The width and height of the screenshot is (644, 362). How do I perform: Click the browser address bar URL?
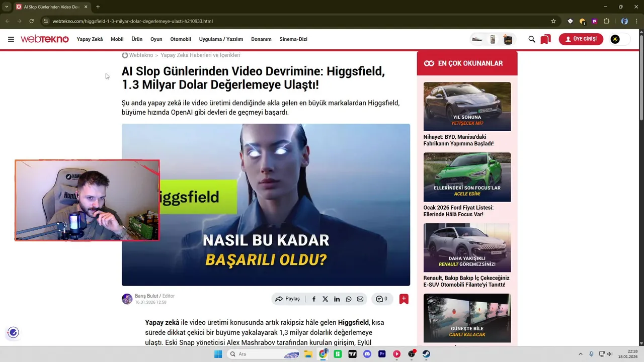click(x=132, y=21)
